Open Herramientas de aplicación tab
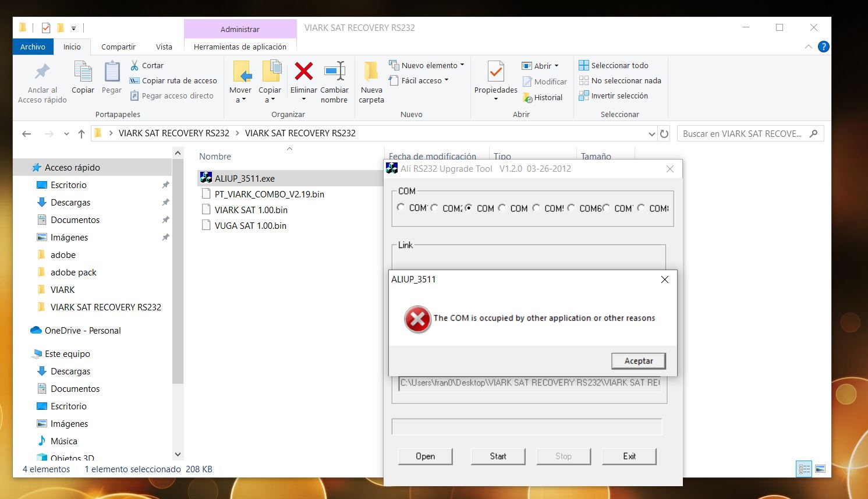This screenshot has width=868, height=499. [x=240, y=47]
